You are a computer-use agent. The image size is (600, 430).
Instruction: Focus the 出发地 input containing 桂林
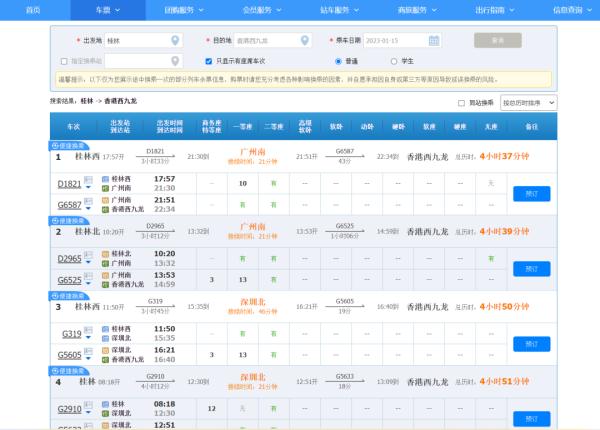(143, 41)
